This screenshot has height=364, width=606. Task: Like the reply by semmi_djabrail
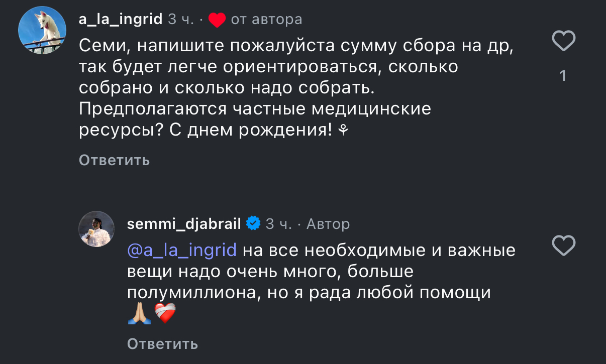(x=563, y=246)
